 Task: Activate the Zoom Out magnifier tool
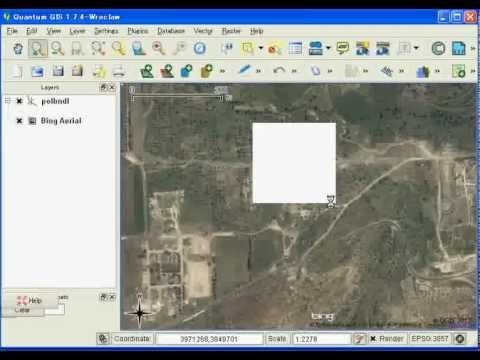coord(58,49)
